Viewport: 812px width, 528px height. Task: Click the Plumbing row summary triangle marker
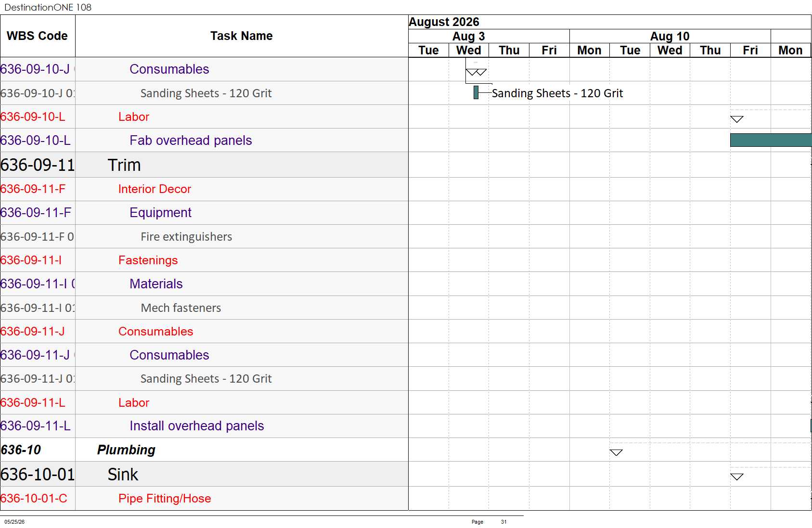click(616, 452)
